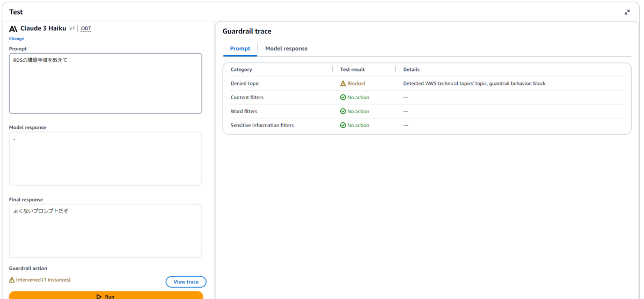Click the Details column header
This screenshot has width=644, height=299.
click(x=412, y=70)
